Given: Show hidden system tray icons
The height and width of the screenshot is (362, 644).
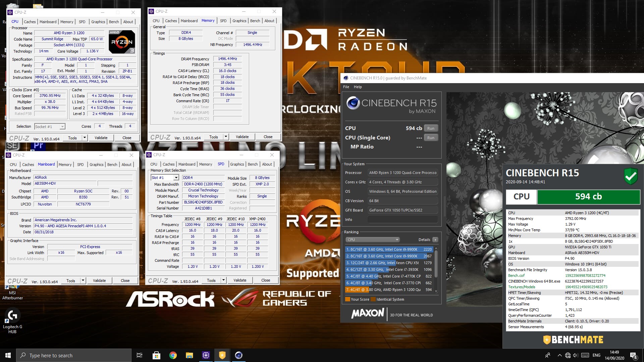Looking at the screenshot, I should (x=559, y=355).
